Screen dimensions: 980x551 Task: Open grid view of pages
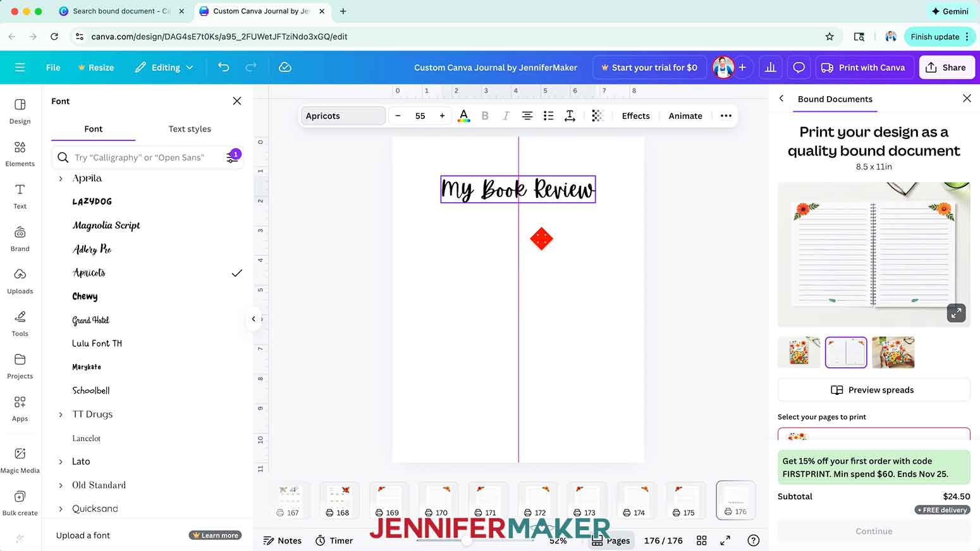(x=701, y=540)
